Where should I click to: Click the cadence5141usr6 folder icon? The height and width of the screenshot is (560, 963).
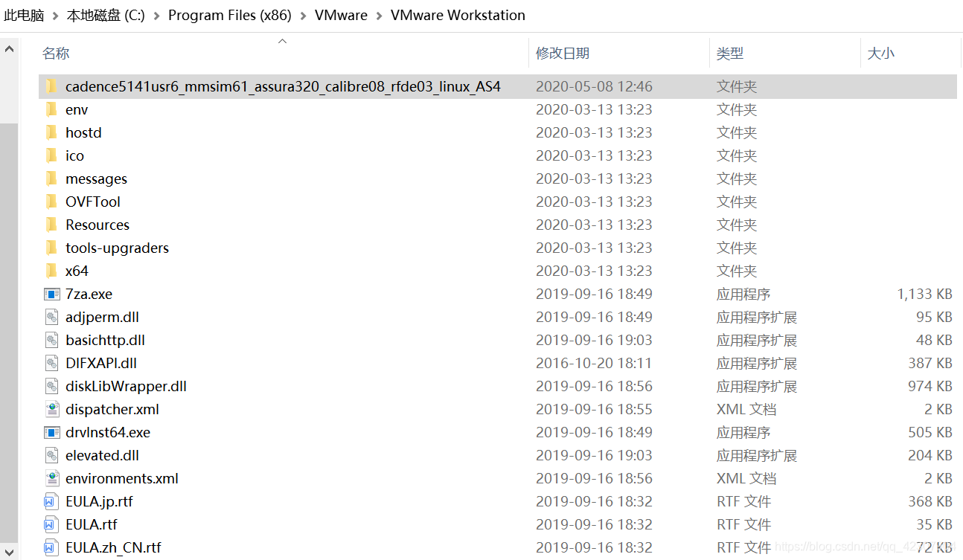click(x=51, y=86)
